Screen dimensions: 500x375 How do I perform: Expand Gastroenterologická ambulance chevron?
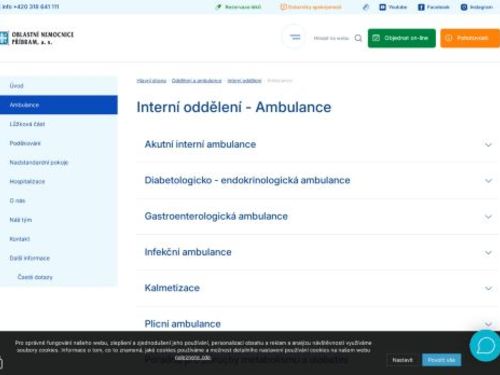click(488, 217)
